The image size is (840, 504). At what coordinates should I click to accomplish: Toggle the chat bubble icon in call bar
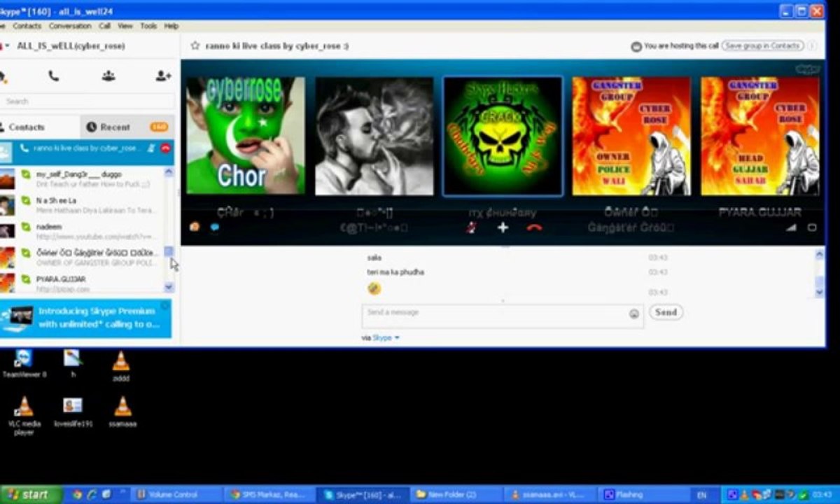pos(214,227)
